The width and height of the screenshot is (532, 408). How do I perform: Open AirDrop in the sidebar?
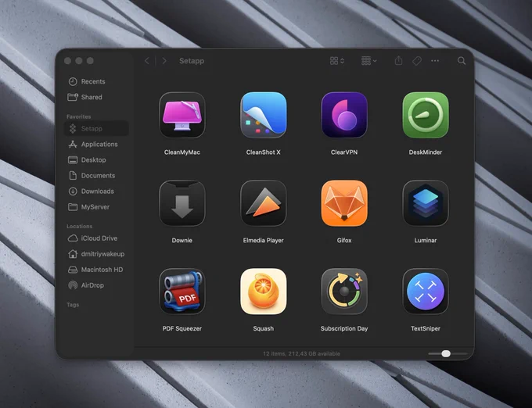point(96,285)
